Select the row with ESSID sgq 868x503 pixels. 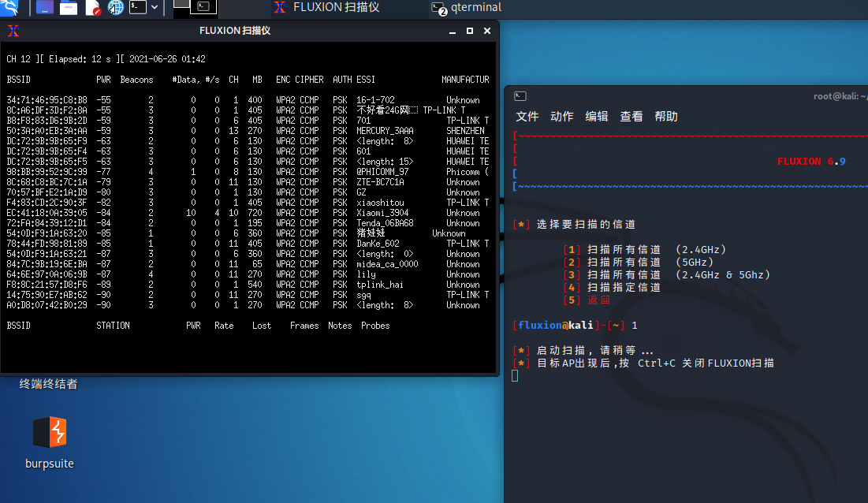coord(248,295)
